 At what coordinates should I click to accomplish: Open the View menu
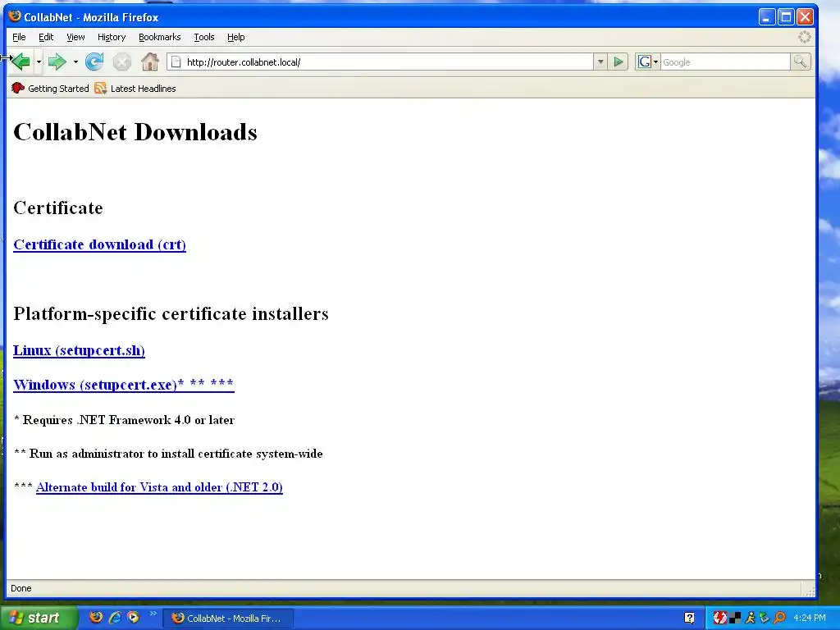pyautogui.click(x=75, y=37)
